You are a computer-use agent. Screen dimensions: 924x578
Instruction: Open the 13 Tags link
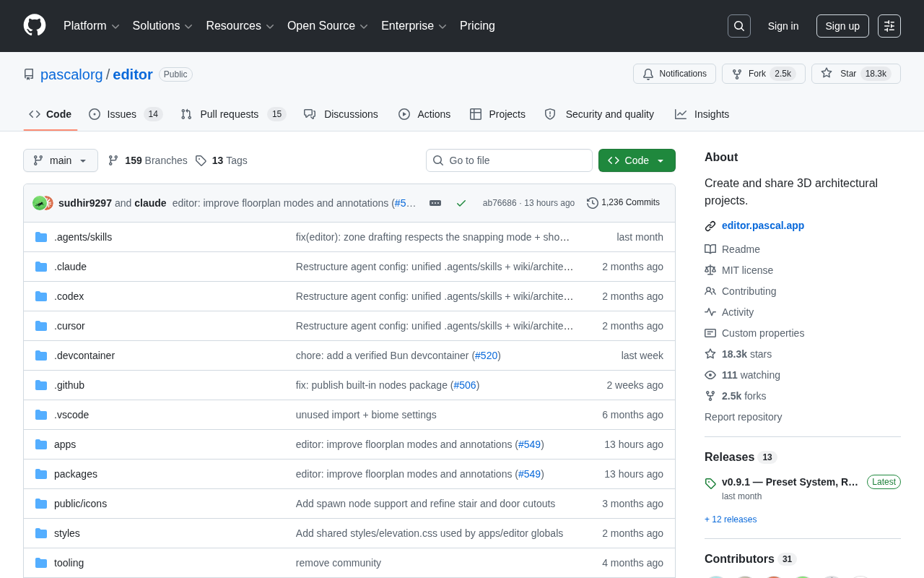(222, 160)
